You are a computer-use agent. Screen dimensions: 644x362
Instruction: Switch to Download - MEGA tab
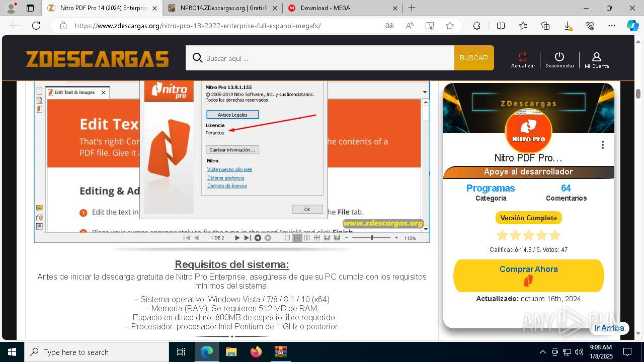[x=342, y=8]
